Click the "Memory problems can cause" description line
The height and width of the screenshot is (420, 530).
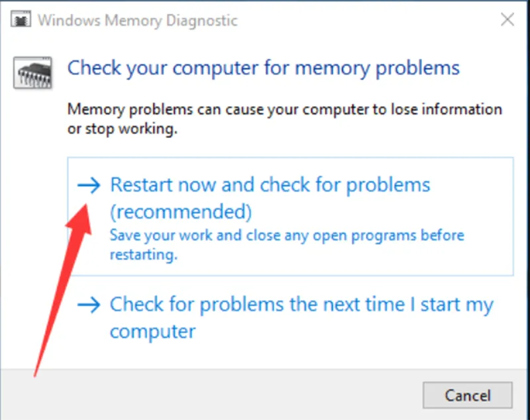click(x=285, y=109)
